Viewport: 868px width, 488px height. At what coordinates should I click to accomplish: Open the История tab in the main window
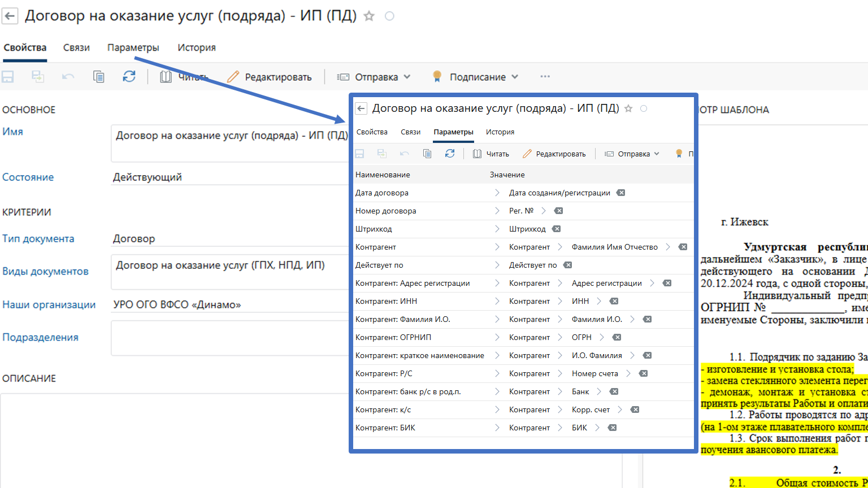[x=197, y=47]
